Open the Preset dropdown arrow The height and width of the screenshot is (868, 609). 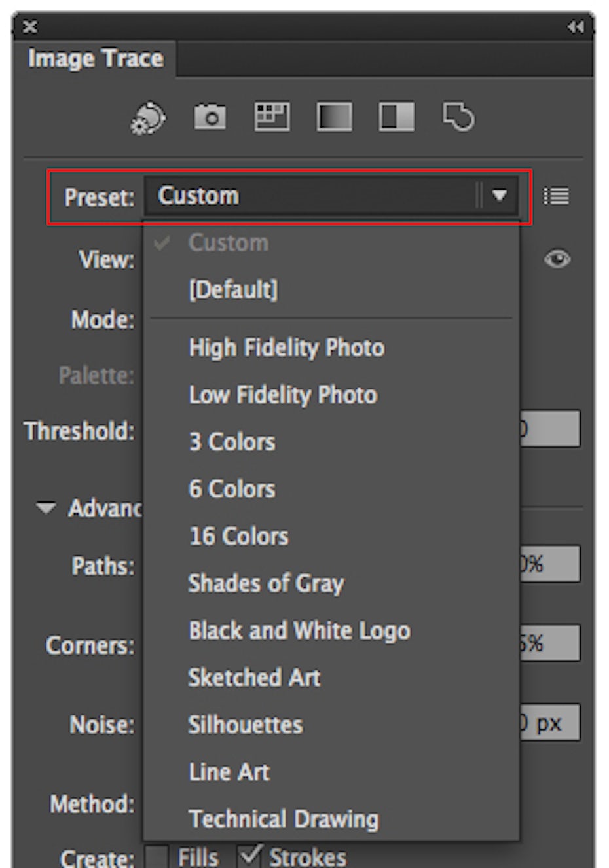tap(499, 196)
